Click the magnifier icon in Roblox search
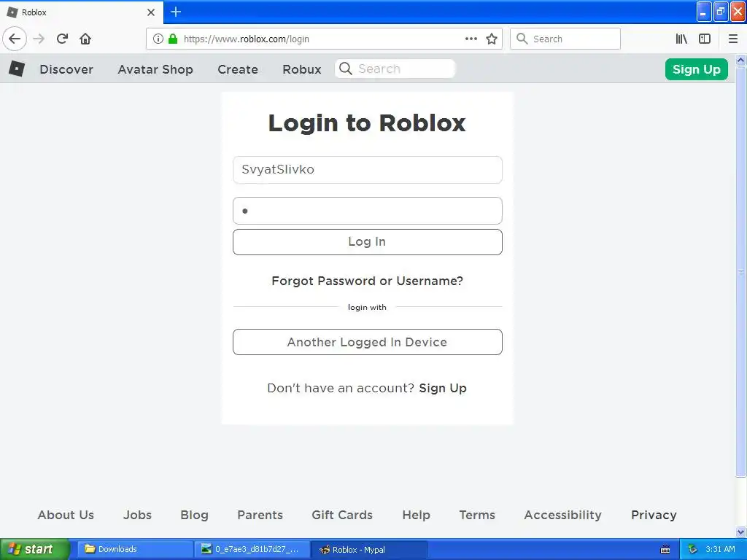The height and width of the screenshot is (560, 747). [346, 69]
